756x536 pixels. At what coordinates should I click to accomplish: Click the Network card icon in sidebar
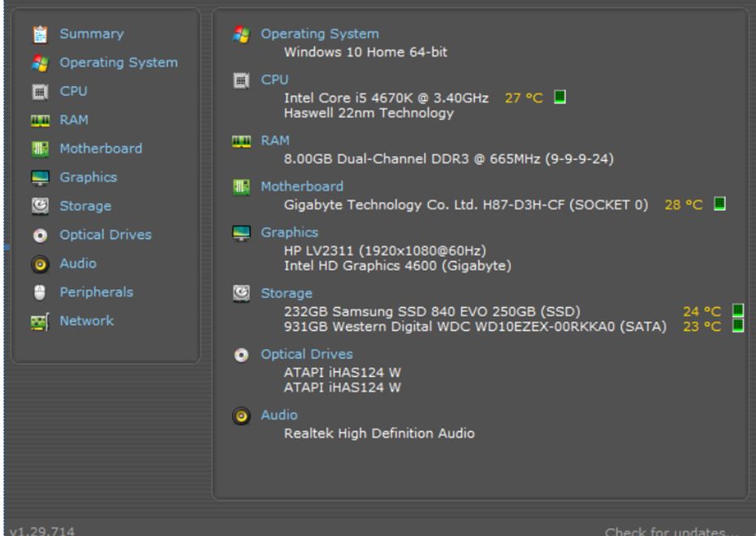tap(40, 322)
